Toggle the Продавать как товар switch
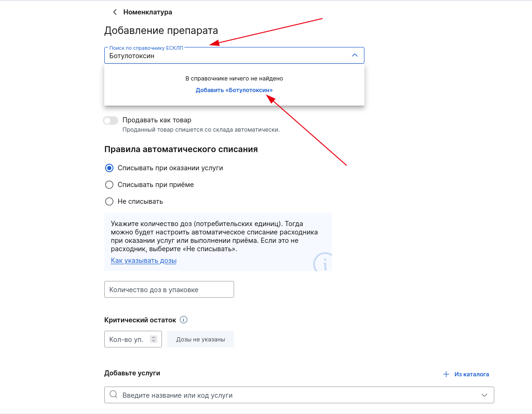 pyautogui.click(x=111, y=120)
